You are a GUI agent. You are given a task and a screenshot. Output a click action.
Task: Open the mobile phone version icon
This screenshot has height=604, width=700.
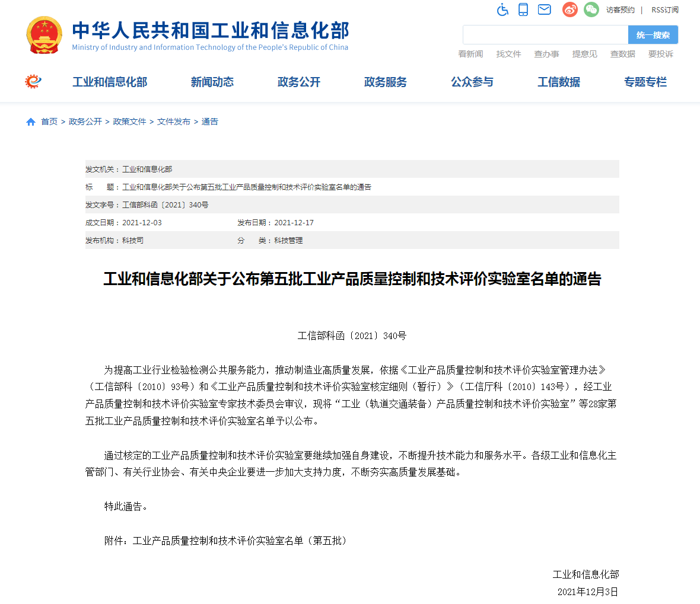tap(523, 9)
